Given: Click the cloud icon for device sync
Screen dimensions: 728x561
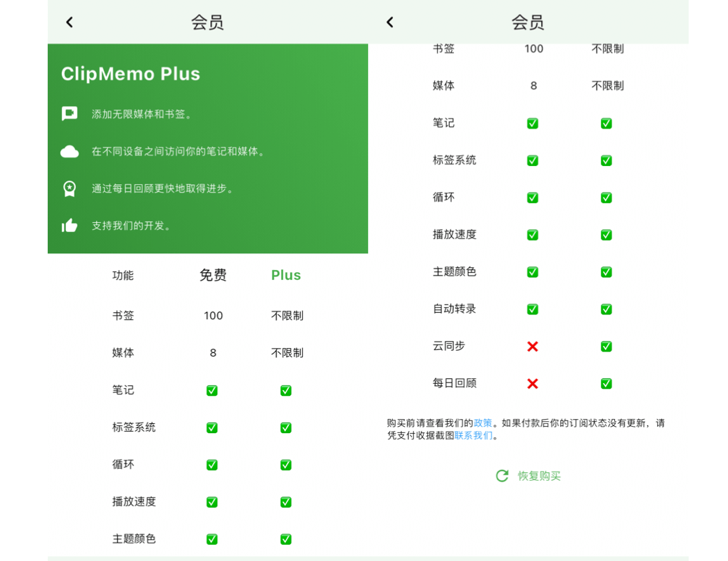Looking at the screenshot, I should click(70, 151).
